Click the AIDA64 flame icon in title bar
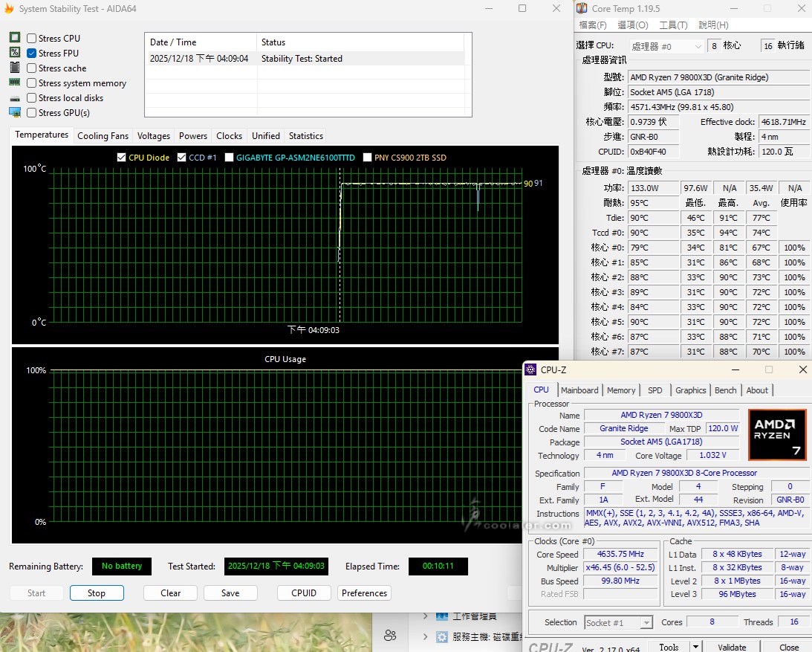Image resolution: width=812 pixels, height=652 pixels. tap(8, 9)
